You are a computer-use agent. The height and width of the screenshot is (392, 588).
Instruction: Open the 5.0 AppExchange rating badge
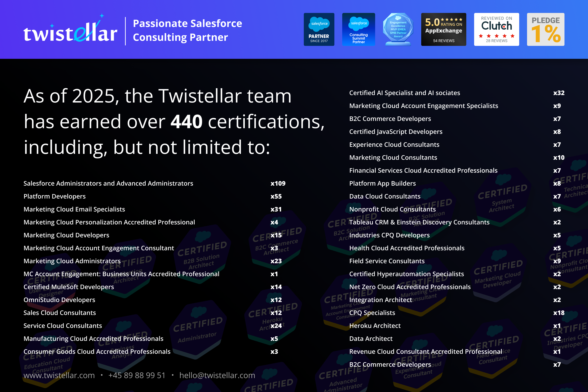coord(444,30)
